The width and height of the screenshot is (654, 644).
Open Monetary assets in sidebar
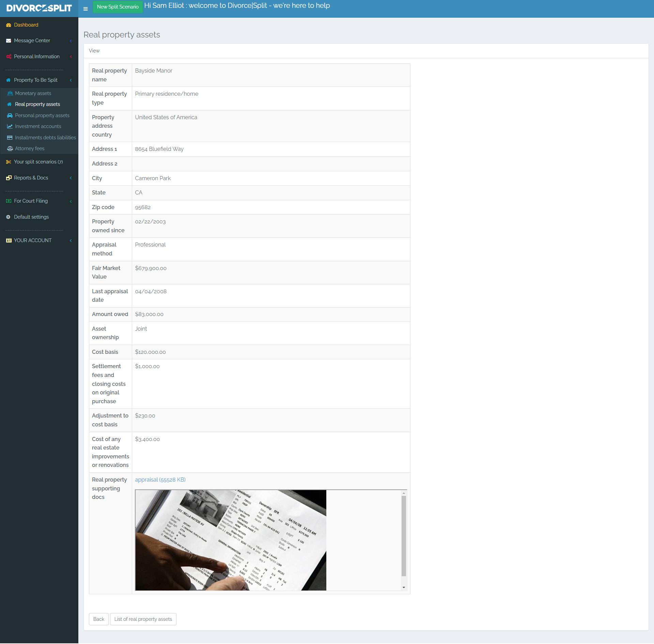point(33,93)
